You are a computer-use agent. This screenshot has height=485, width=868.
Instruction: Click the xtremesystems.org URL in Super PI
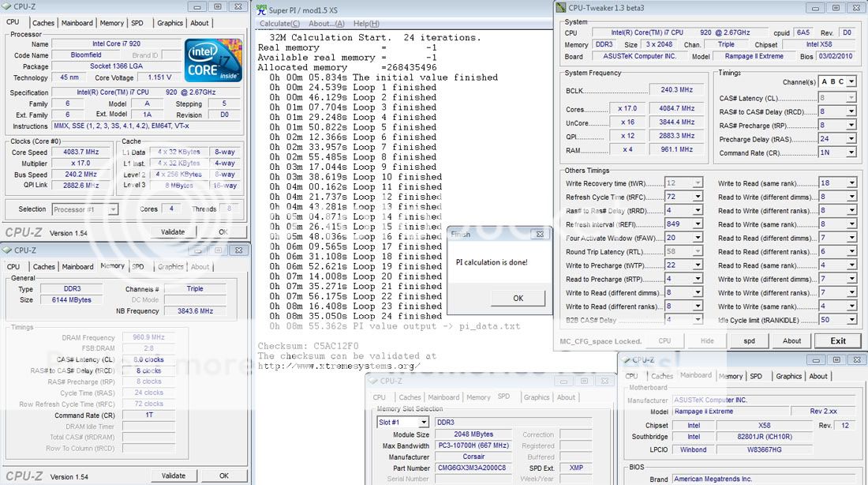(x=339, y=366)
